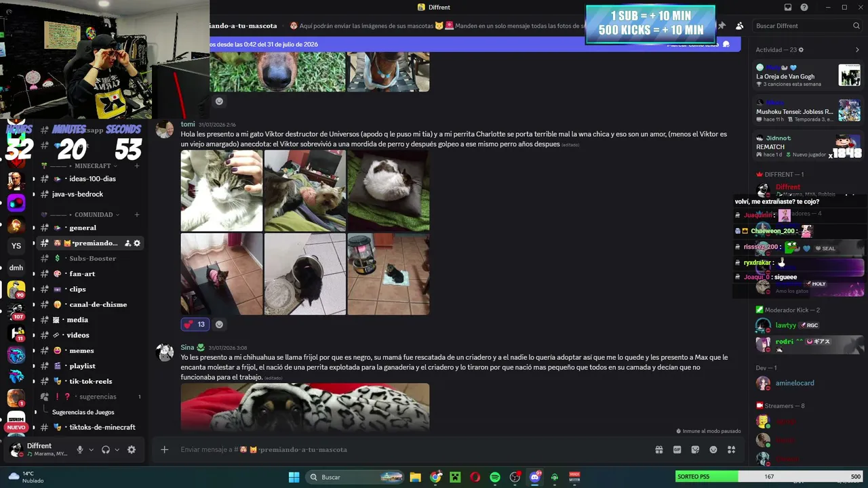Open Spotify from the taskbar
The image size is (868, 488).
(495, 477)
